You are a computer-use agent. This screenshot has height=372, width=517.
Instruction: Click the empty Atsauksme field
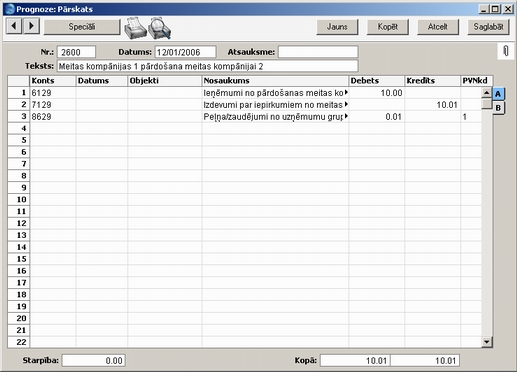(318, 52)
